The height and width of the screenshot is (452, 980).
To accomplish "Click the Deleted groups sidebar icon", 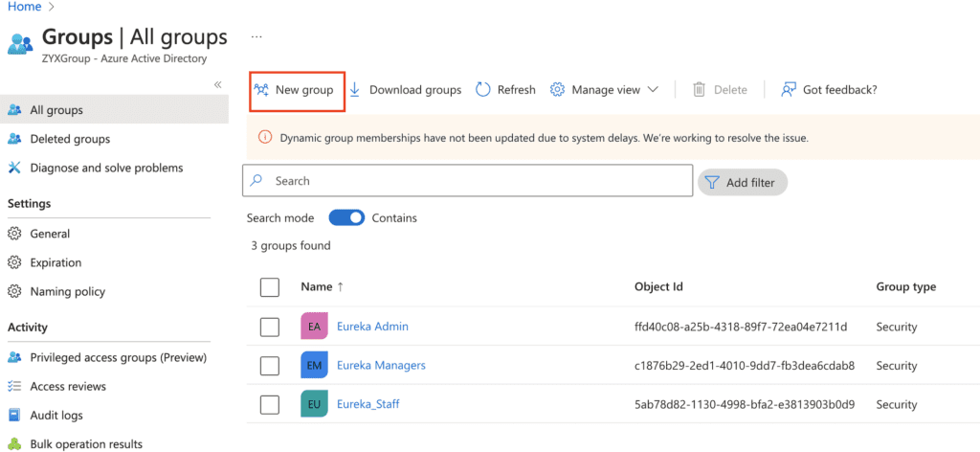I will (x=15, y=139).
